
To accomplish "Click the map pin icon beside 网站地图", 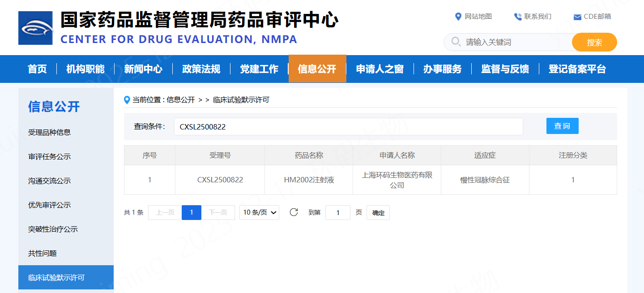I will [458, 17].
